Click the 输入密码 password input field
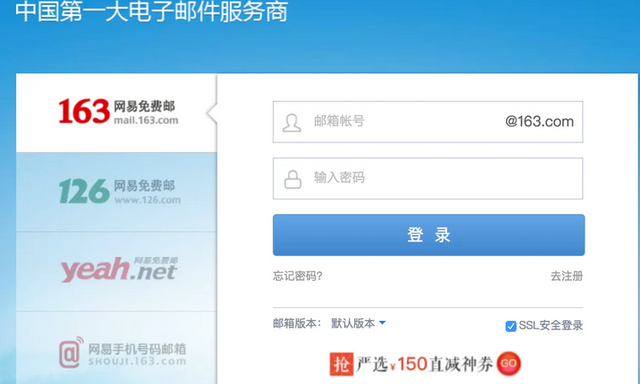The image size is (640, 384). pyautogui.click(x=428, y=178)
